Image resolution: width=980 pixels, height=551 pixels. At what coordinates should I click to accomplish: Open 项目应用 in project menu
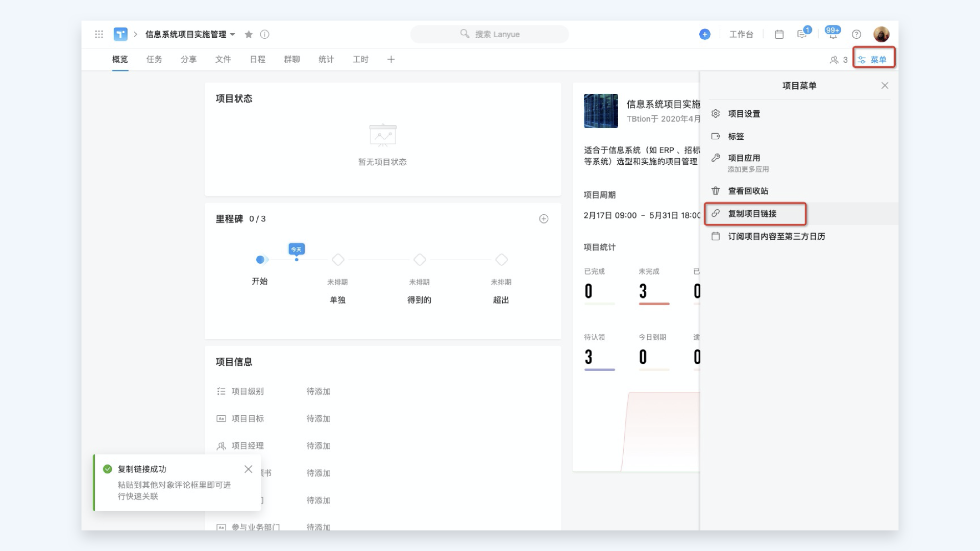click(x=799, y=163)
